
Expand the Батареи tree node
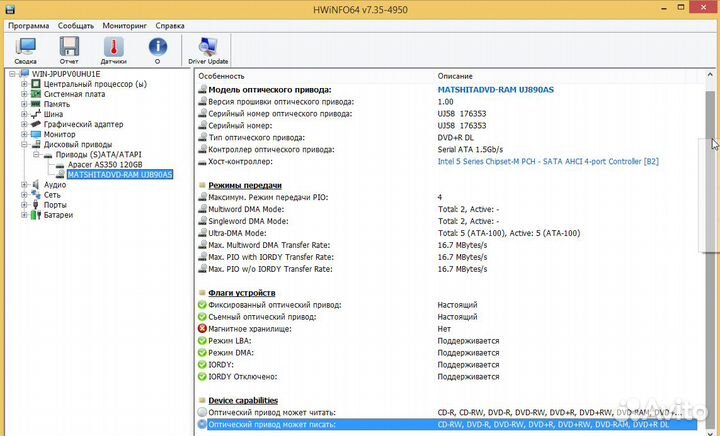pos(24,215)
